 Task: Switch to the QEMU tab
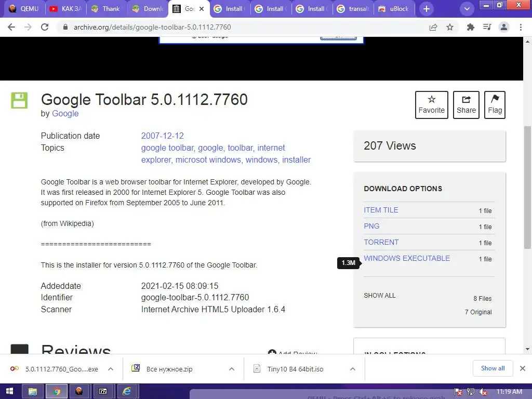pos(24,9)
